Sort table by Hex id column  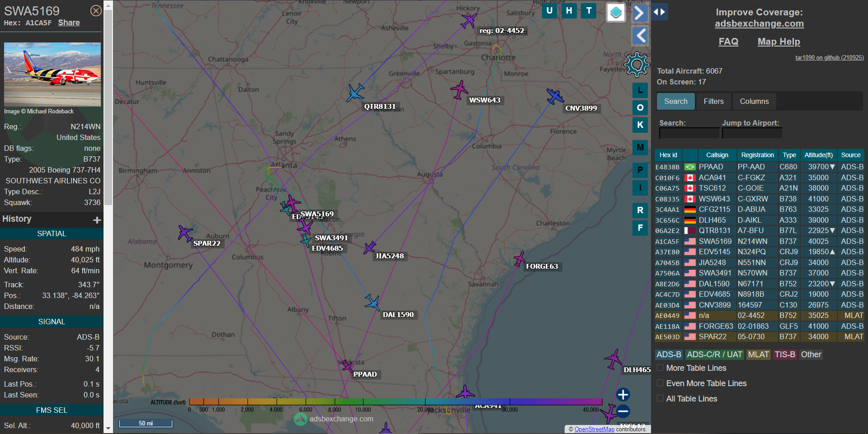click(668, 155)
